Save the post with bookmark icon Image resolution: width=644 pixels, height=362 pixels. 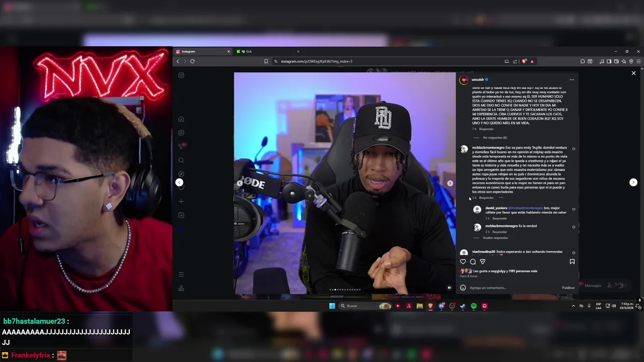[x=572, y=261]
